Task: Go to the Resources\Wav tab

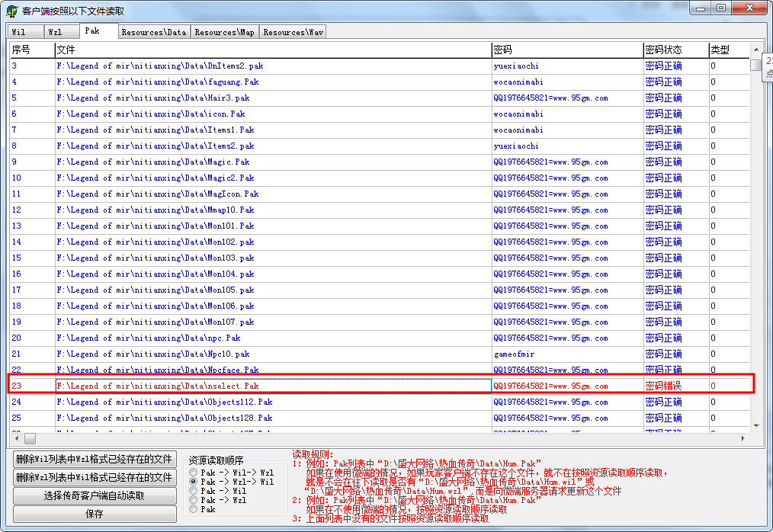Action: click(x=293, y=32)
